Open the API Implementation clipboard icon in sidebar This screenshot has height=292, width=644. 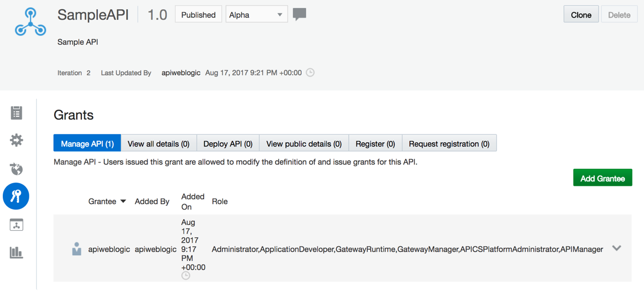pos(16,113)
